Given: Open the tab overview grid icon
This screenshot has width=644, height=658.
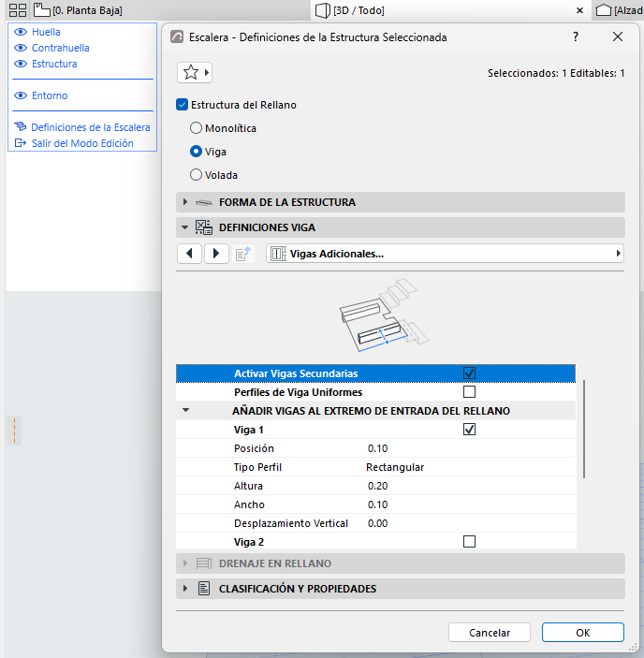Looking at the screenshot, I should [x=18, y=10].
